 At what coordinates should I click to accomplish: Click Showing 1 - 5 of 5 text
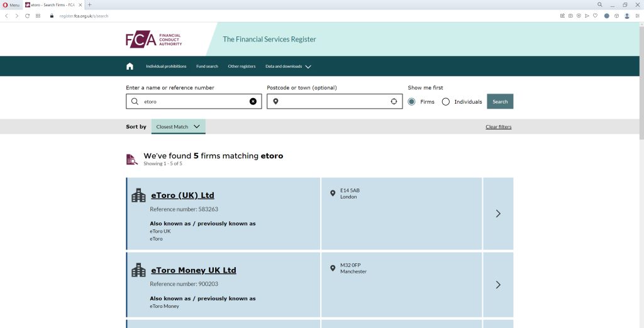tap(163, 163)
